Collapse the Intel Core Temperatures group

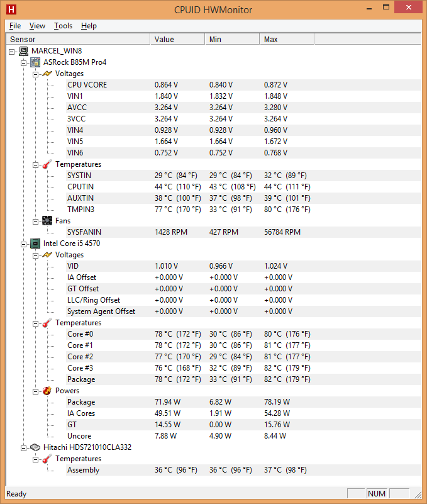(x=35, y=323)
